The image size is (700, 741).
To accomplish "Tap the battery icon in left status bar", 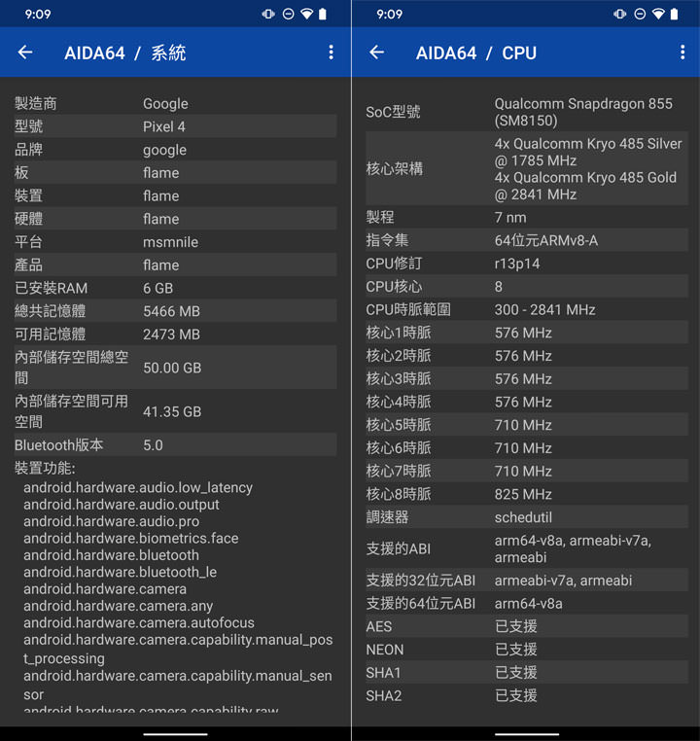I will pos(323,15).
